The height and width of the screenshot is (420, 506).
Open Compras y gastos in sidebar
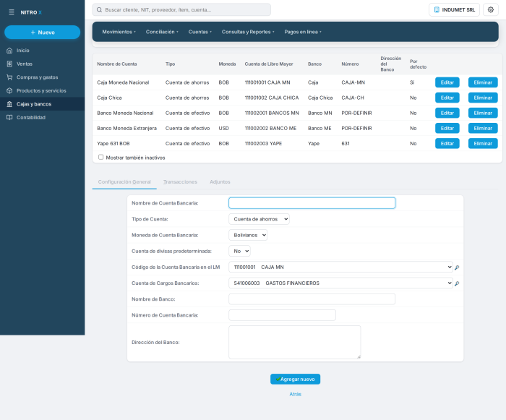(42, 77)
